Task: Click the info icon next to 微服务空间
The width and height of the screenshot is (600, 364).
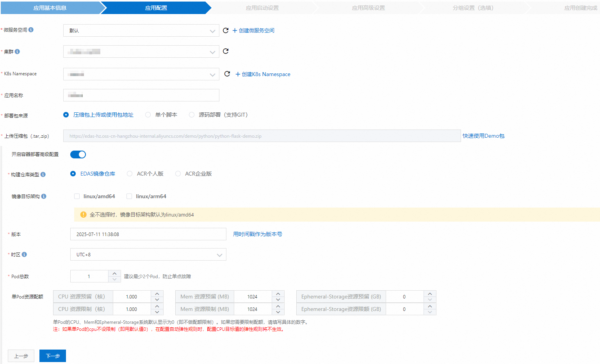Action: pyautogui.click(x=31, y=30)
